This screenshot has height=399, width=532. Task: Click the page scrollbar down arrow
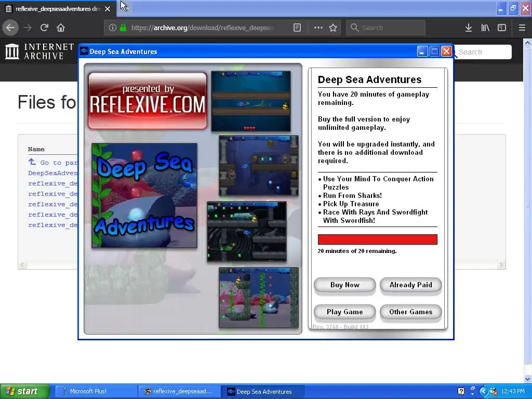click(528, 379)
